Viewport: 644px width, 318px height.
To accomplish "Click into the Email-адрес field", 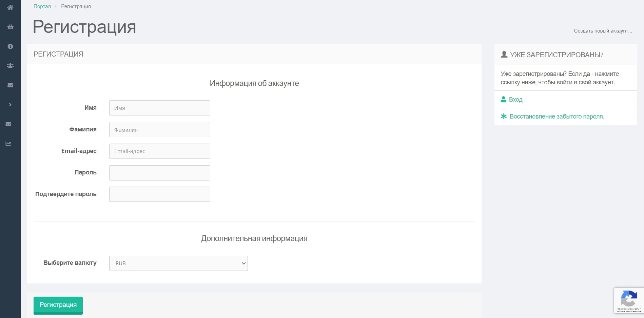I will tap(160, 151).
